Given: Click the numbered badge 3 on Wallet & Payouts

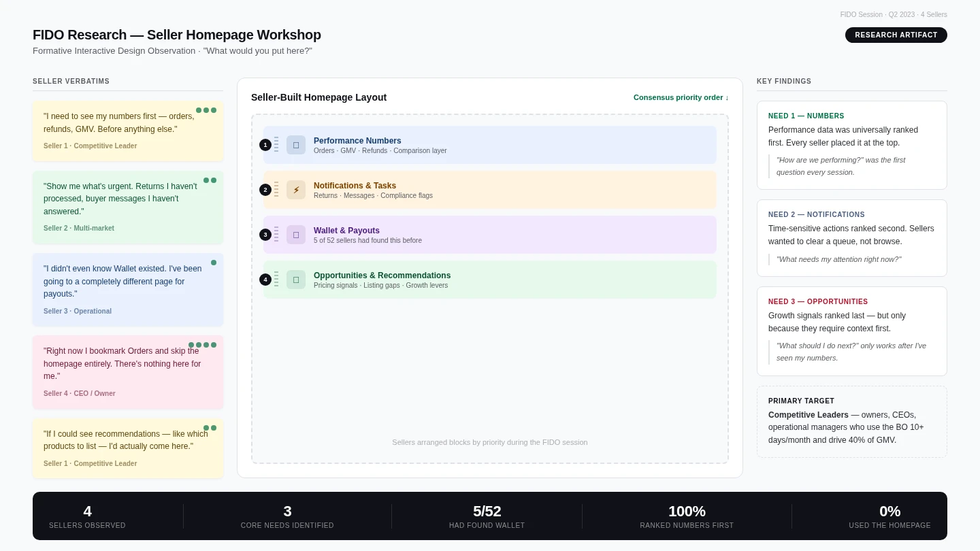Looking at the screenshot, I should (x=265, y=235).
